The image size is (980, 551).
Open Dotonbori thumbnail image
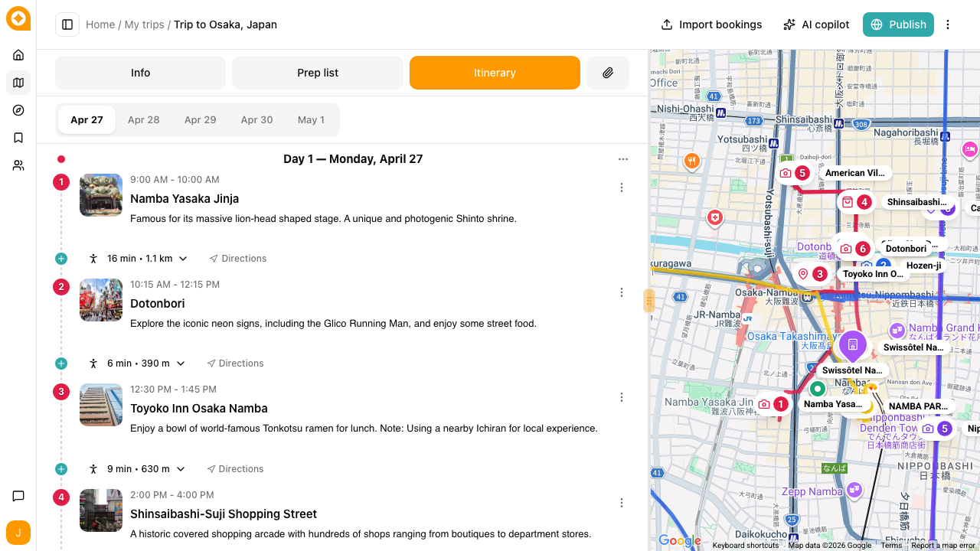click(101, 300)
